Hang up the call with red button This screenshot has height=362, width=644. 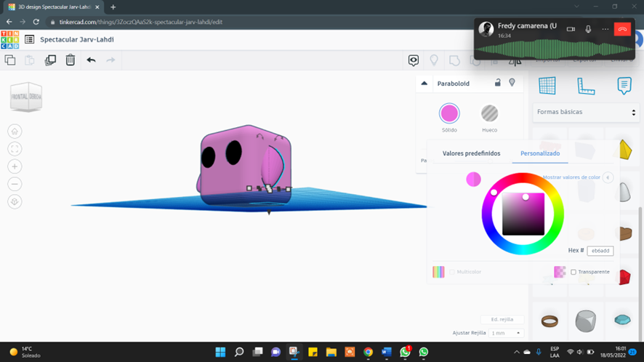coord(622,29)
